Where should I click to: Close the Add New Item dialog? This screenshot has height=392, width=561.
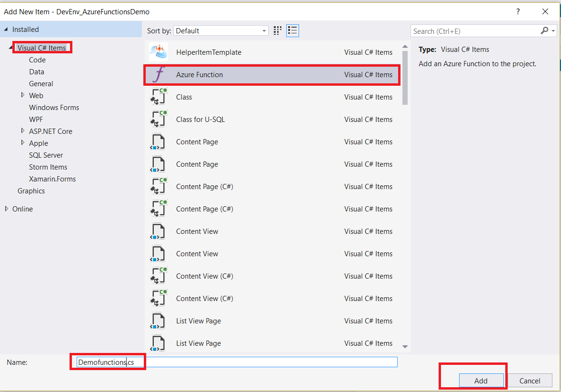[x=545, y=11]
